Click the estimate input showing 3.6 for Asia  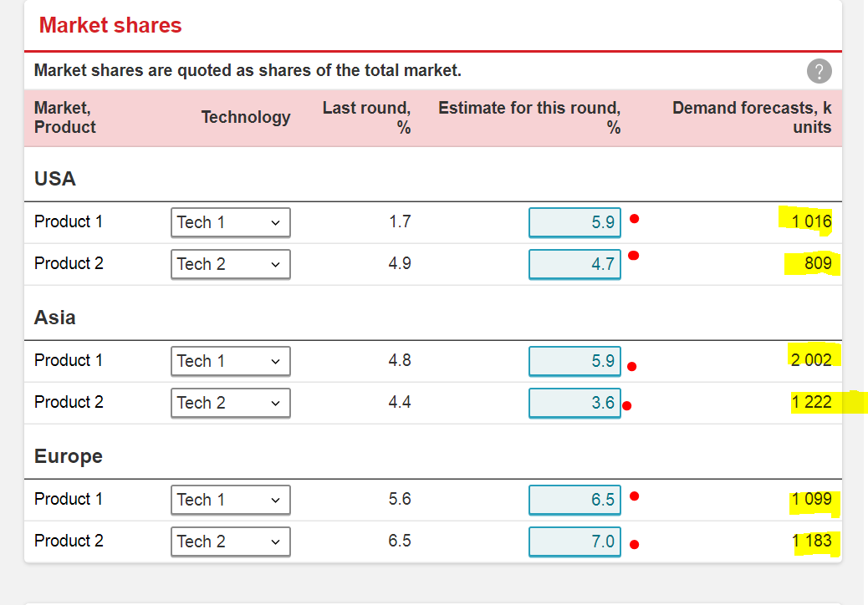coord(574,402)
